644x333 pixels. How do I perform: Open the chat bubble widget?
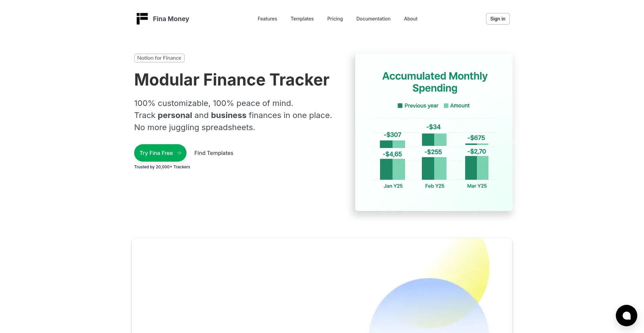626,316
